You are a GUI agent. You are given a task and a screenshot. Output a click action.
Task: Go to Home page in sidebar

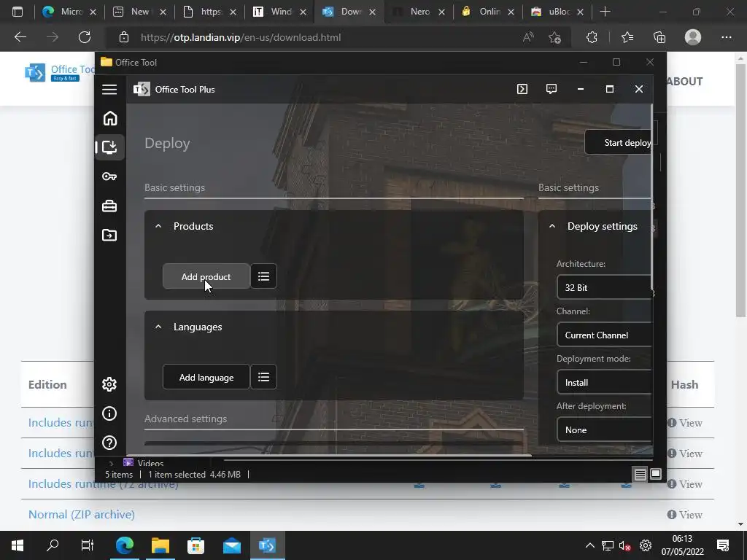click(110, 118)
